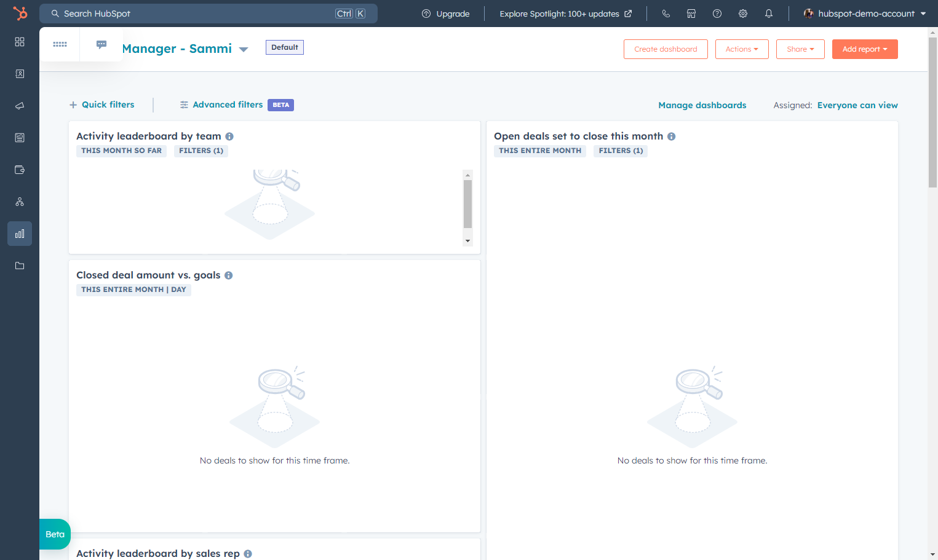This screenshot has width=938, height=560.
Task: Add Quick filters
Action: tap(101, 105)
